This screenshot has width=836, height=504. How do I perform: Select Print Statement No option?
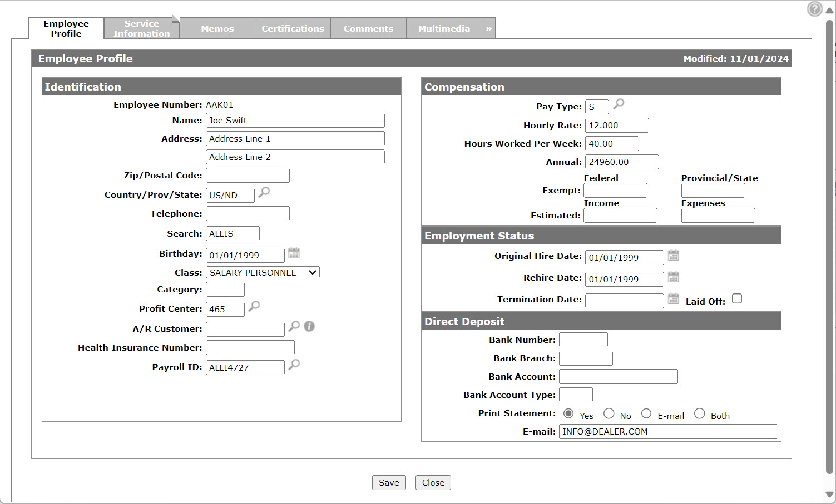(x=609, y=413)
